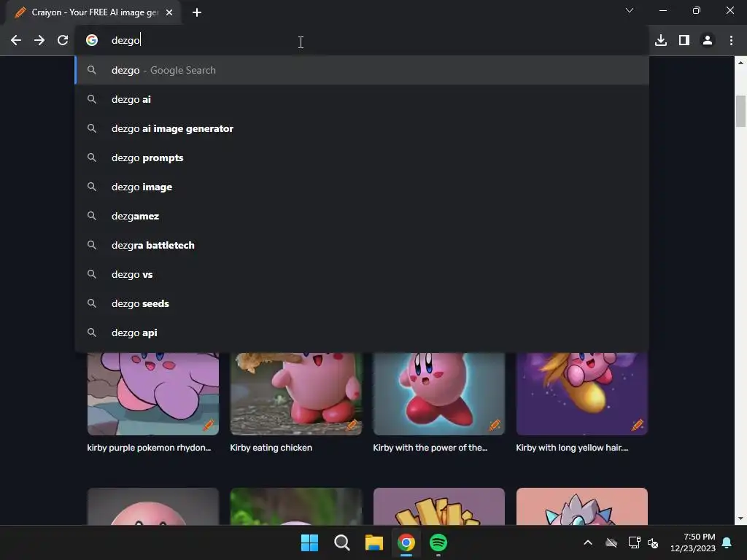Open the yellow fries image thumbnail

point(438,506)
